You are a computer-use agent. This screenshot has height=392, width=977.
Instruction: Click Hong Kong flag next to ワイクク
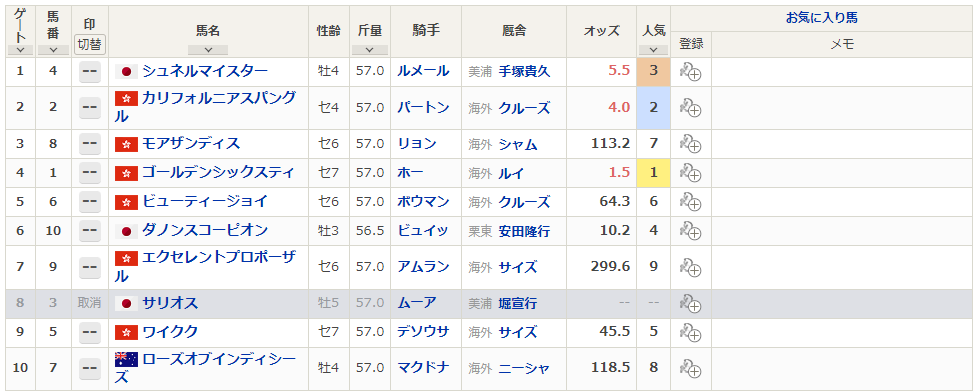pyautogui.click(x=126, y=333)
